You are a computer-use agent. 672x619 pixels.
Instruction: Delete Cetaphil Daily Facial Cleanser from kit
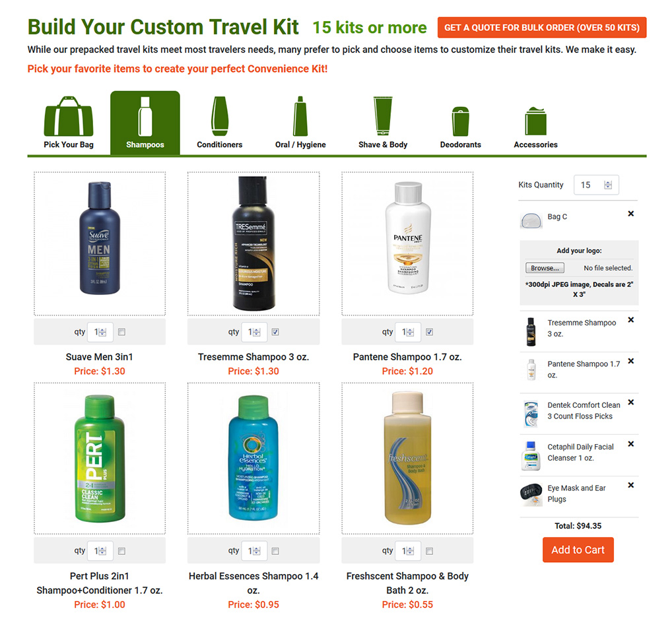coord(631,444)
